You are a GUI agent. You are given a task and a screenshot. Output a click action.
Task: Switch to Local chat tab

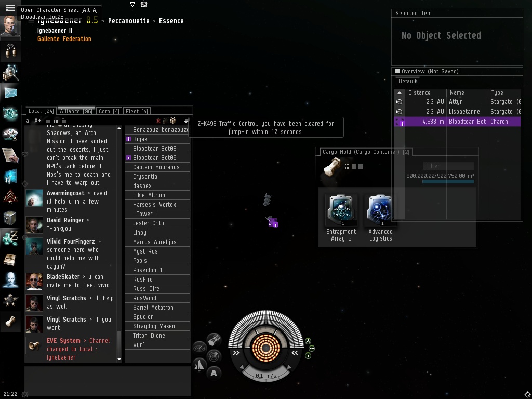41,111
